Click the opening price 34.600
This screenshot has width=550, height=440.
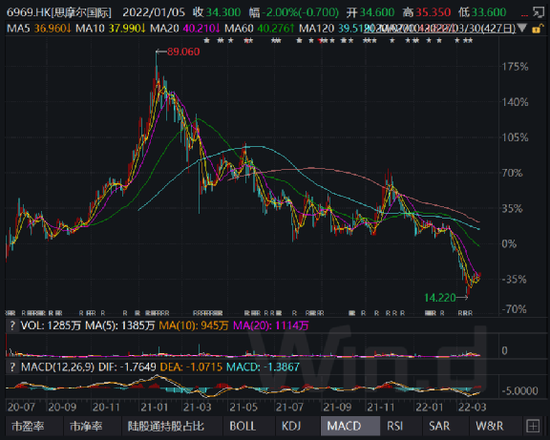[377, 13]
